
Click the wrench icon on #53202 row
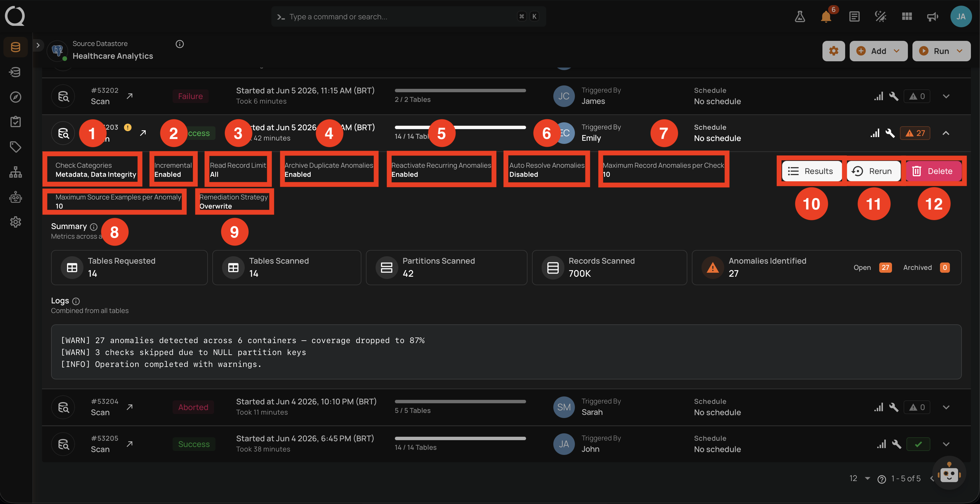point(894,96)
